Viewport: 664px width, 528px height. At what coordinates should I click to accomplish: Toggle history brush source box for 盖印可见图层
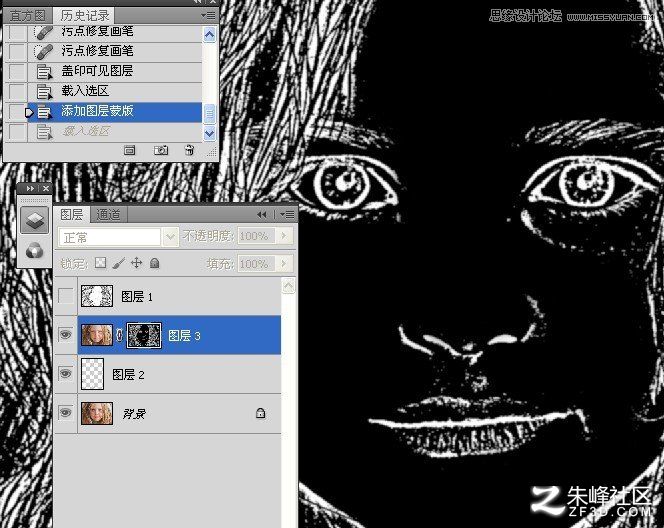(x=16, y=72)
